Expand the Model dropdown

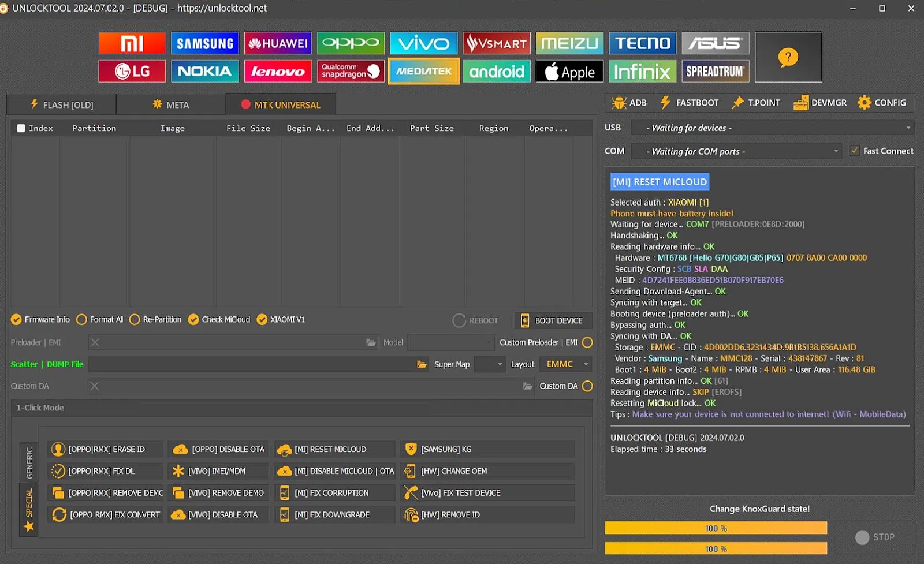[451, 342]
